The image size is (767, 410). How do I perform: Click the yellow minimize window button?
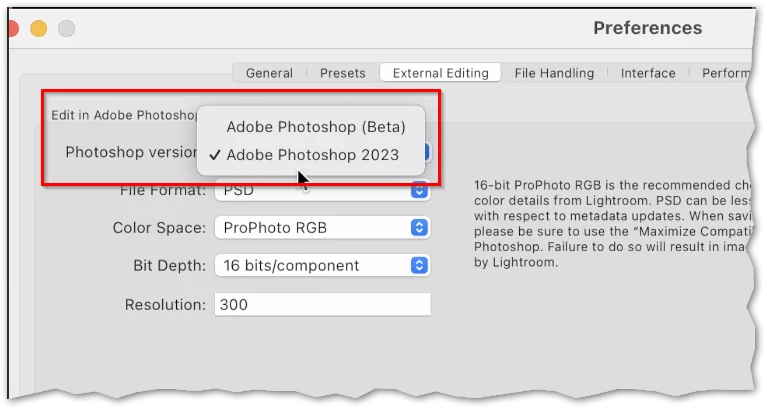point(39,28)
